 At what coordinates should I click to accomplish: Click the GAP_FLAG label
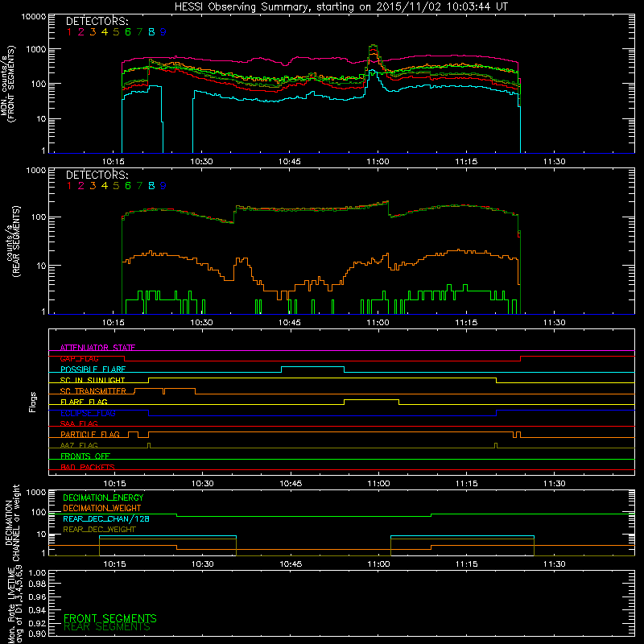79,358
